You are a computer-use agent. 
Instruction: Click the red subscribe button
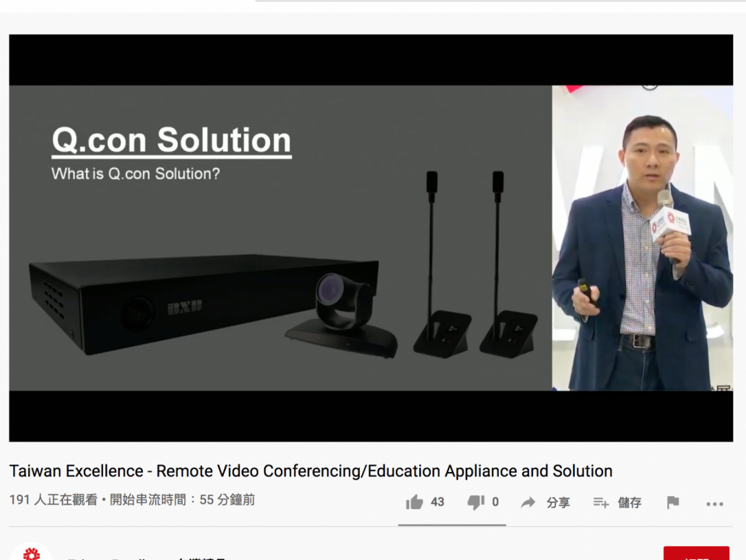pos(696,553)
